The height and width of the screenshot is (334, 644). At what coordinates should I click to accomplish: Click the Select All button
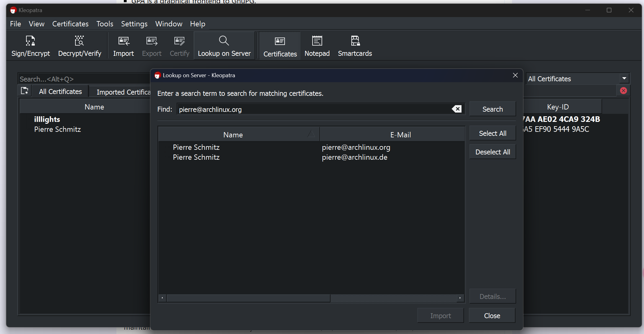pyautogui.click(x=493, y=133)
